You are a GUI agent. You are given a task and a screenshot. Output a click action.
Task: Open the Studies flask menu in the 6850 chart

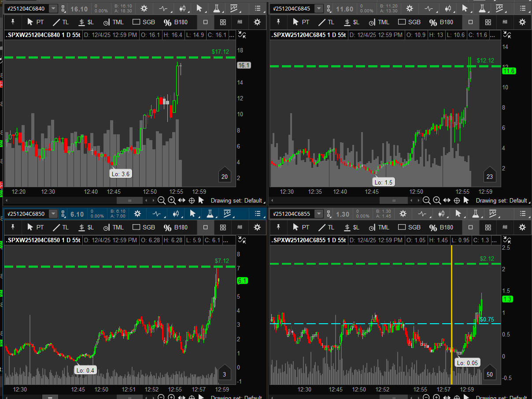point(210,214)
